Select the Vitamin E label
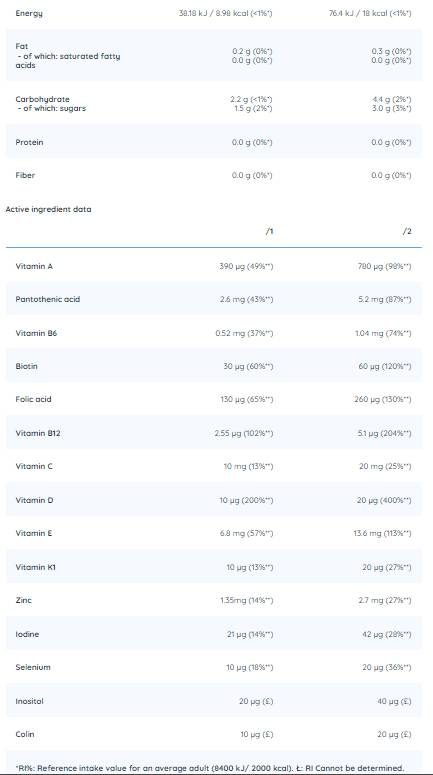This screenshot has height=775, width=433. click(34, 533)
